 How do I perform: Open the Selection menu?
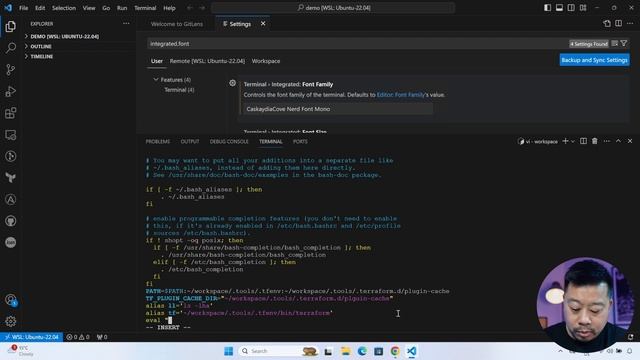pyautogui.click(x=64, y=8)
